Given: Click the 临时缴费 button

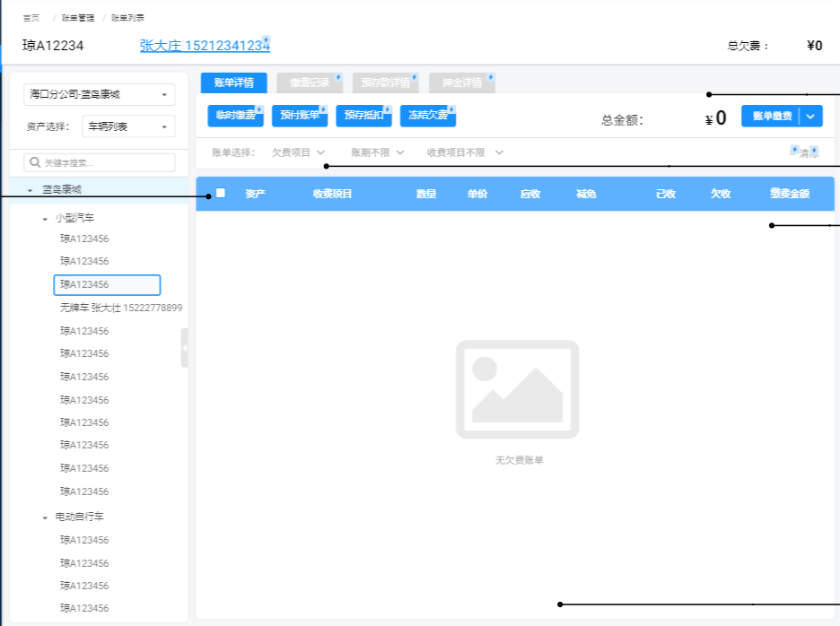Looking at the screenshot, I should point(235,116).
